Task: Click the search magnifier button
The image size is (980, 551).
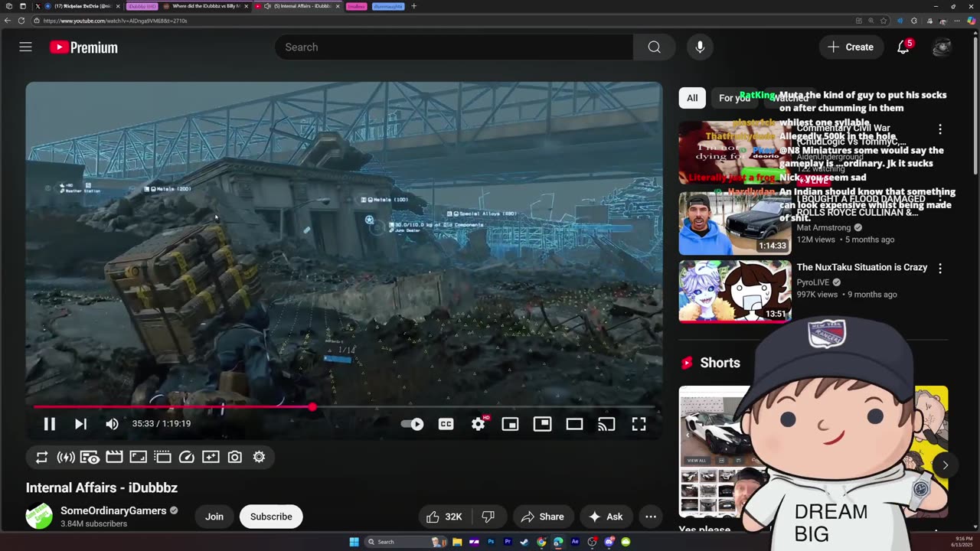Action: point(654,47)
